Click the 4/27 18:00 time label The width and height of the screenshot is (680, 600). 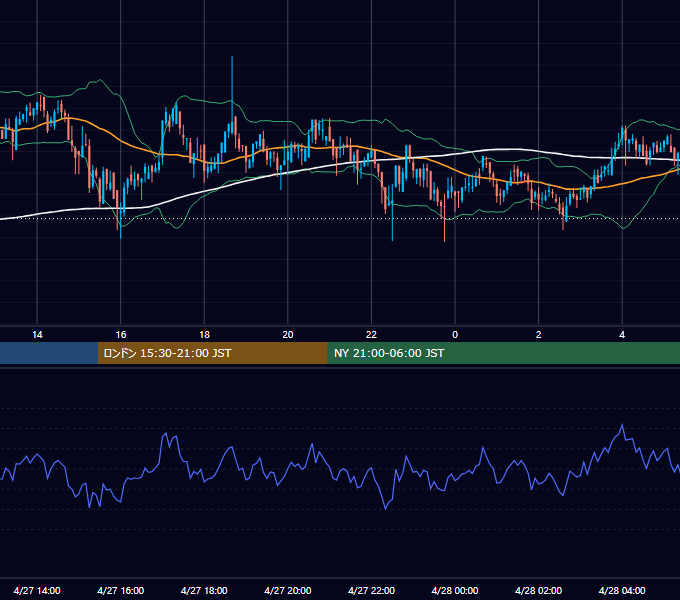point(204,590)
